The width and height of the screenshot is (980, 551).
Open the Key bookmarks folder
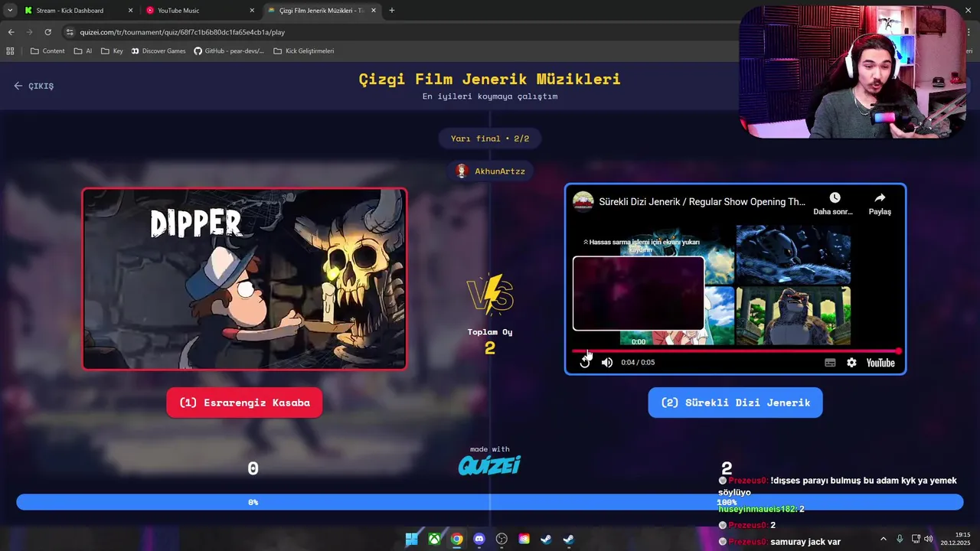[112, 51]
